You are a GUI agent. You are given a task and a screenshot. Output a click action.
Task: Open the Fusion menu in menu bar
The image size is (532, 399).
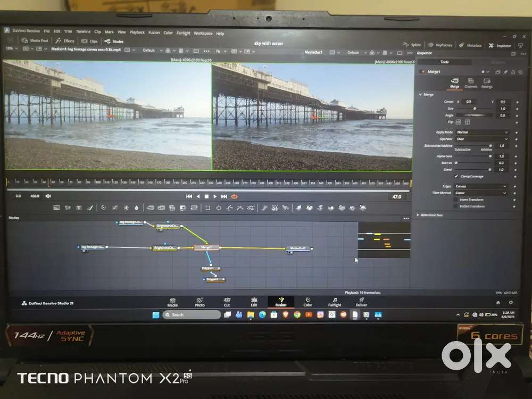(x=154, y=32)
